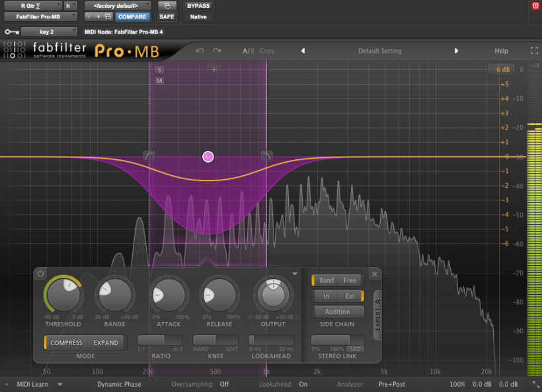Click the MIDI Learn indicator dot
This screenshot has height=392, width=542.
click(x=7, y=384)
